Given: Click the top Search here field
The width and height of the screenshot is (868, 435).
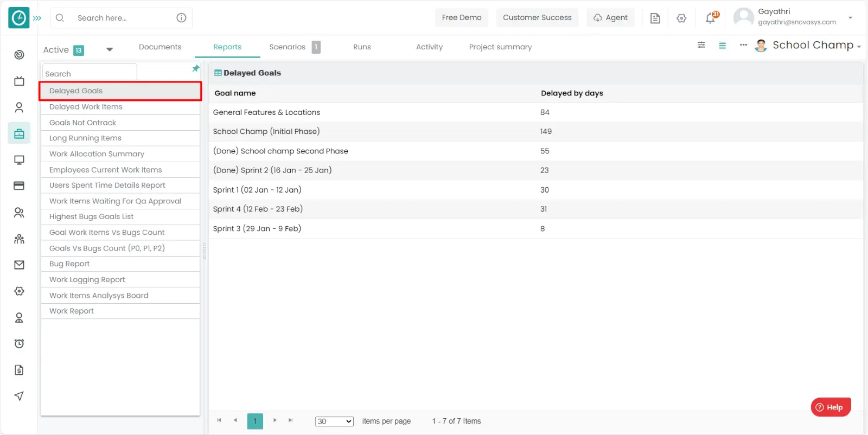Looking at the screenshot, I should tap(122, 18).
